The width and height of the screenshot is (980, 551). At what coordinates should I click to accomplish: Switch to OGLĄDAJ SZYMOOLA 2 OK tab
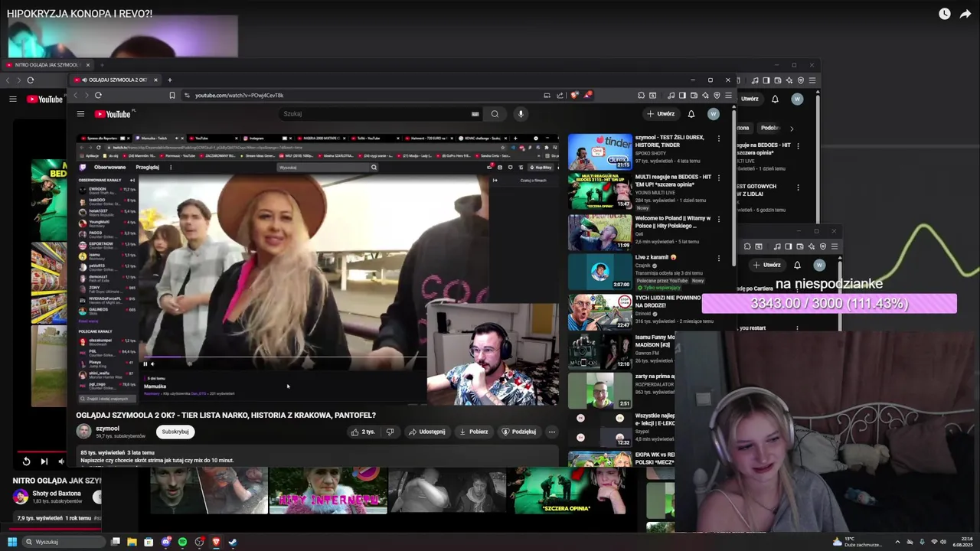pos(116,80)
